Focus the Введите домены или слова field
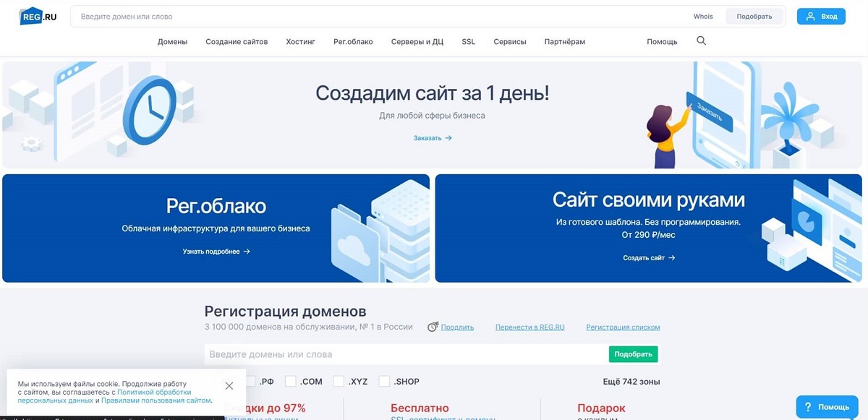Screen dimensions: 868x420 coord(406,354)
